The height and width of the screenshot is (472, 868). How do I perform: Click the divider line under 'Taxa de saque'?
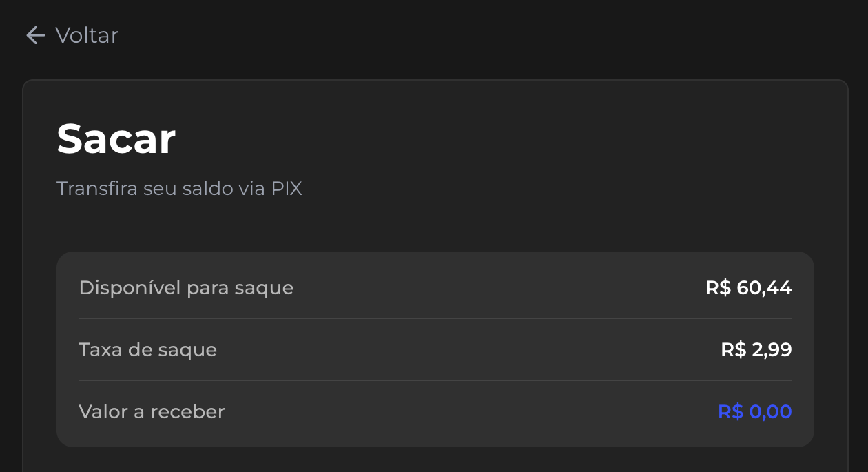click(x=435, y=380)
